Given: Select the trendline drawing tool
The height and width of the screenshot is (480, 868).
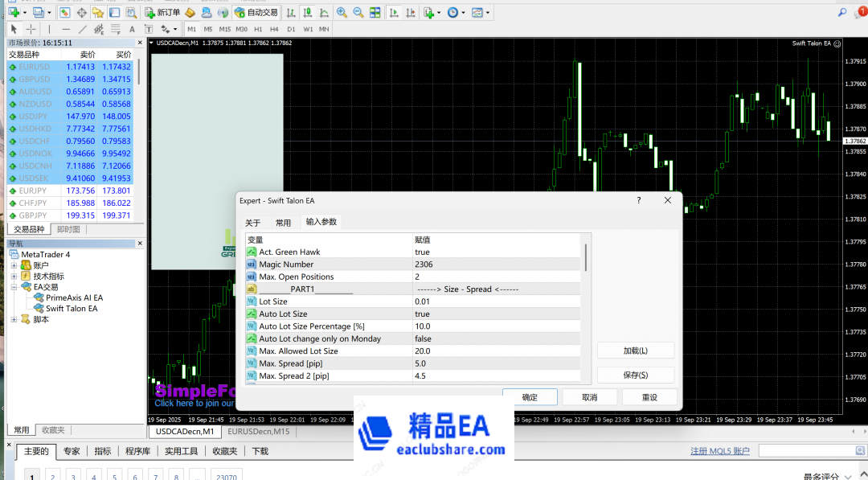Looking at the screenshot, I should pos(83,29).
